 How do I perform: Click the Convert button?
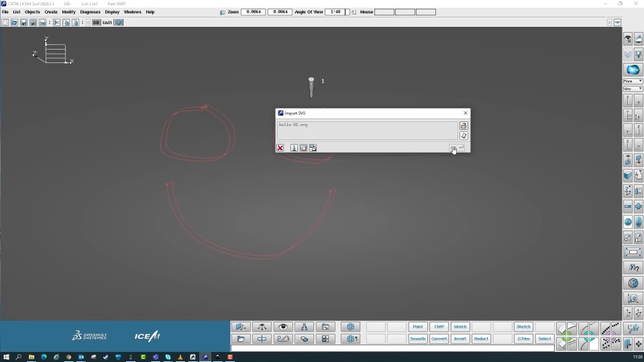pyautogui.click(x=439, y=339)
